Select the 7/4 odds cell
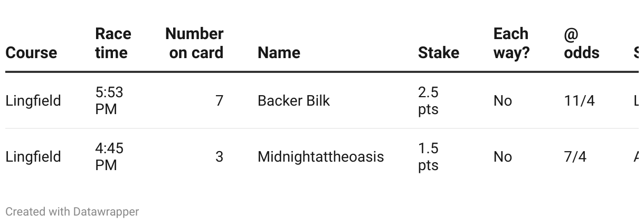This screenshot has height=224, width=644. pyautogui.click(x=575, y=157)
